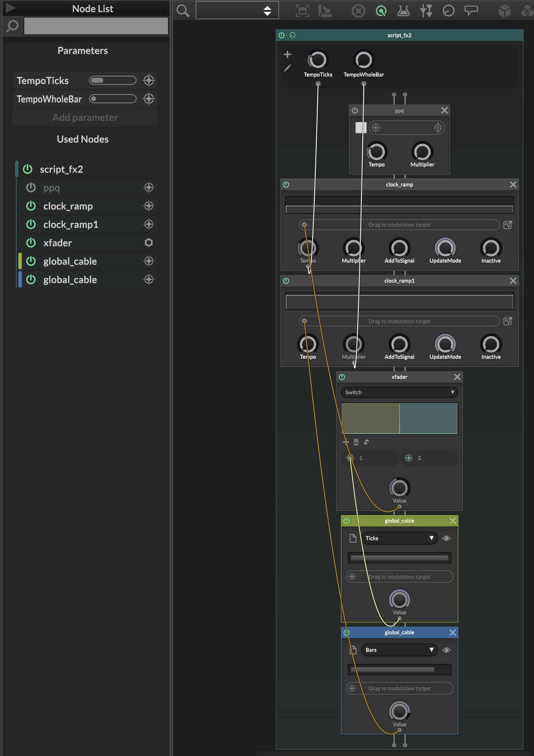Image resolution: width=534 pixels, height=756 pixels.
Task: Select clock_ramp in the Used Nodes list
Action: (68, 206)
